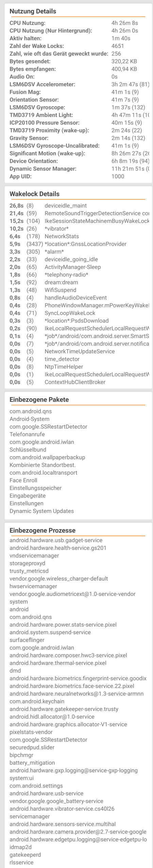Select the RemoteSoundTriggerDetectionService wakelock row
Image resolution: width=153 pixels, height=868 pixels.
[79, 213]
